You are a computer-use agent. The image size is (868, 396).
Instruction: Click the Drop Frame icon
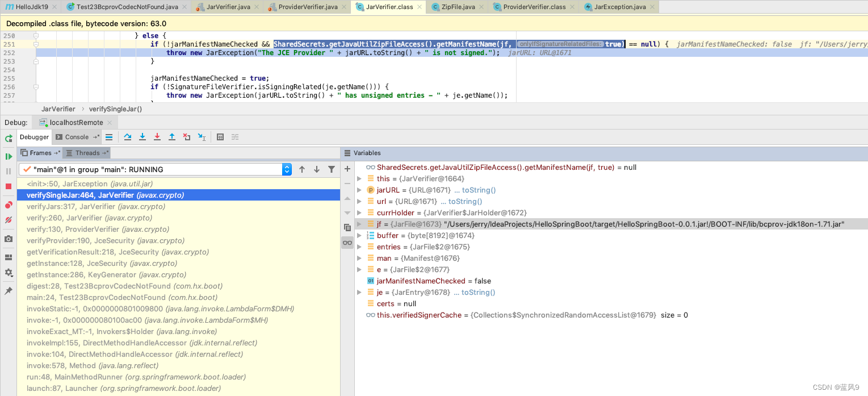(187, 137)
